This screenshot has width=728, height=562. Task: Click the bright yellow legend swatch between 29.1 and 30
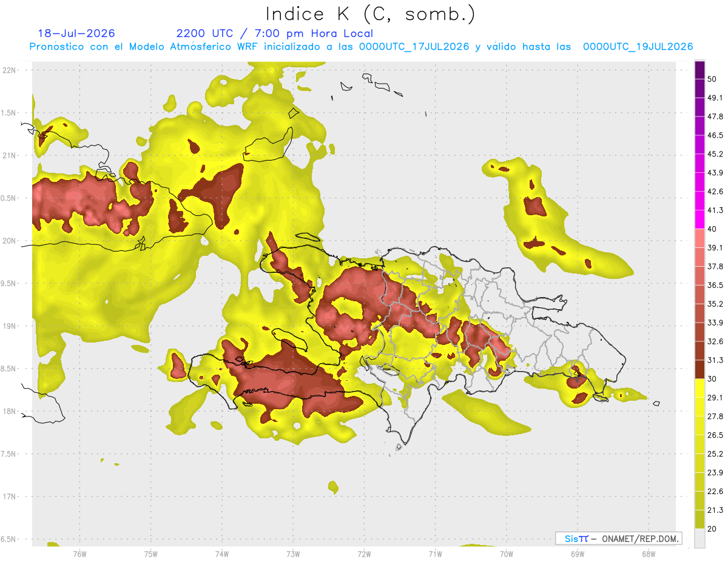point(700,388)
